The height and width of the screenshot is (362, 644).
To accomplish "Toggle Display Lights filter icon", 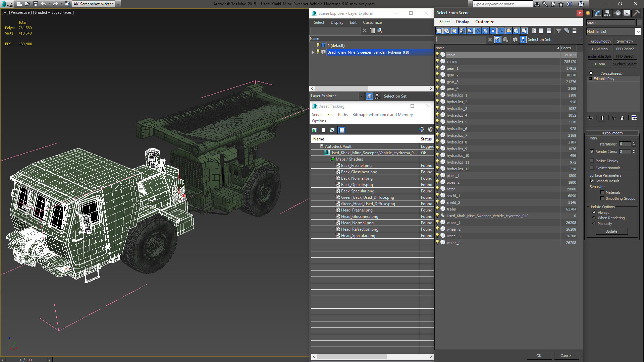I will tap(454, 31).
